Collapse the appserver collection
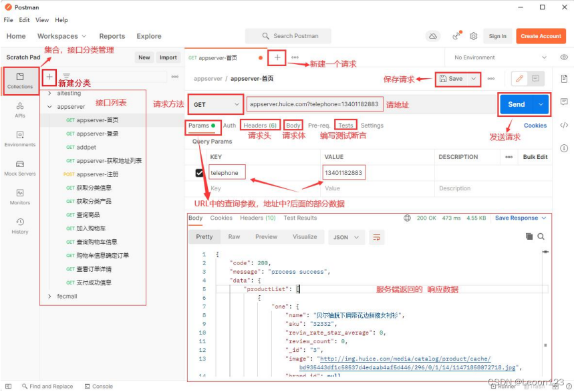 49,106
